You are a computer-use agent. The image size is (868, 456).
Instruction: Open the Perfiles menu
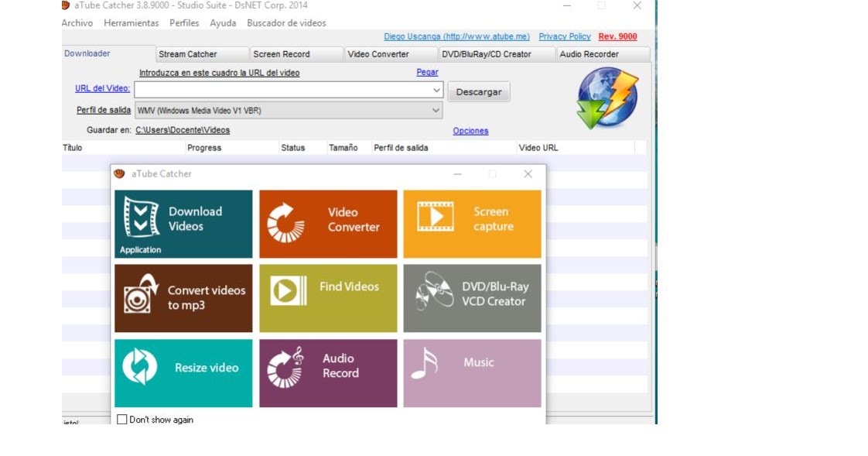pyautogui.click(x=184, y=22)
